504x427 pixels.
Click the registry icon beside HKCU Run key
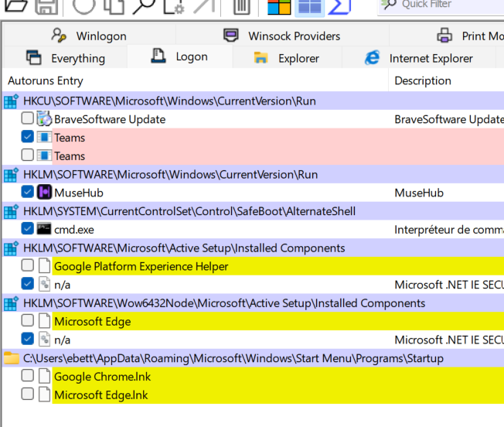pyautogui.click(x=12, y=101)
